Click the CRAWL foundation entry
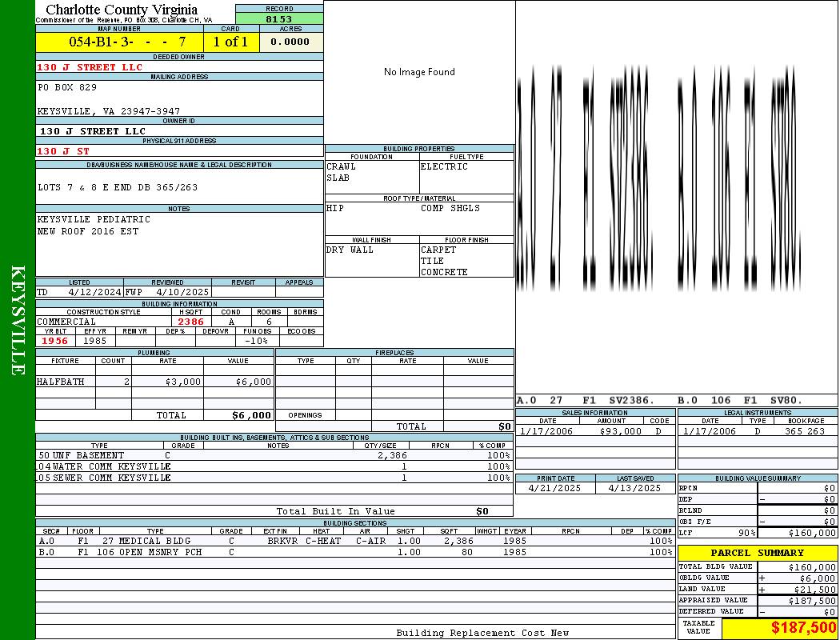Viewport: 840px width, 640px height. [342, 166]
